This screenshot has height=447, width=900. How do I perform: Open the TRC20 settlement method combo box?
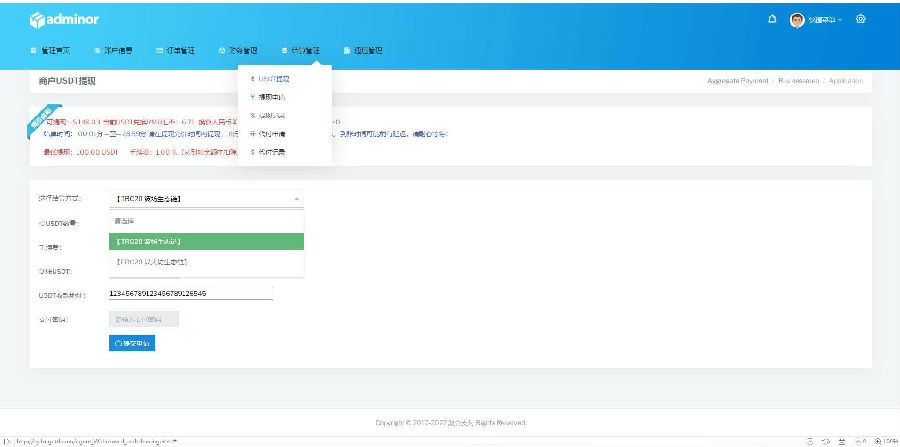[x=205, y=199]
